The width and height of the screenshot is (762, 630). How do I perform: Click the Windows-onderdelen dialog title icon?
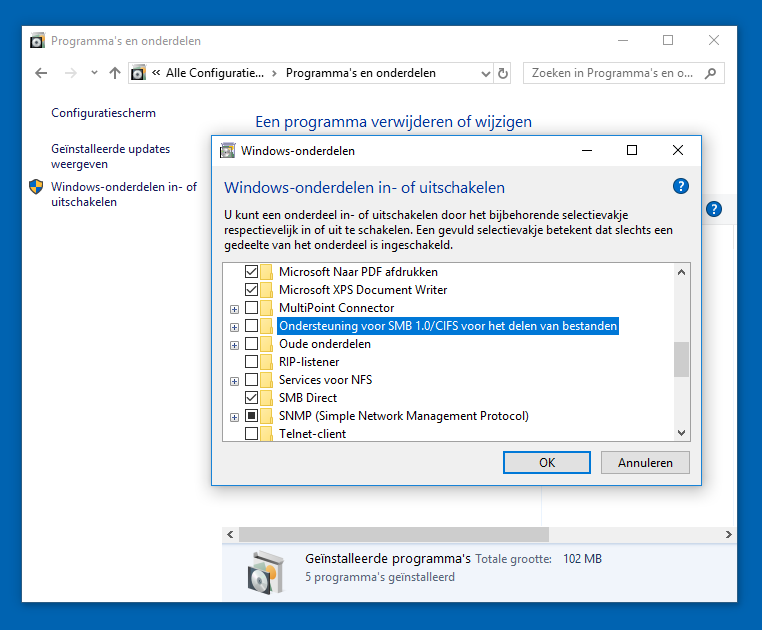(x=227, y=151)
